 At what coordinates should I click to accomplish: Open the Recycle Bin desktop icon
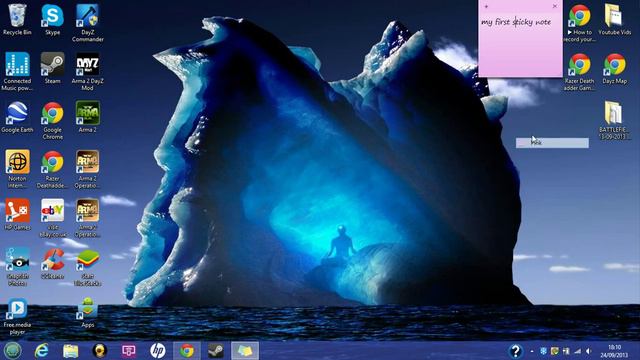pos(17,20)
